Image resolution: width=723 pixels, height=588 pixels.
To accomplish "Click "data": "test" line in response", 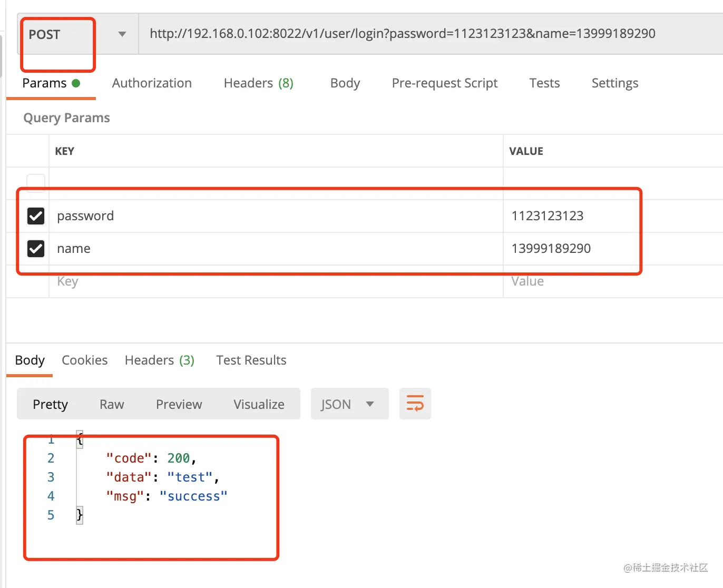I will tap(162, 477).
